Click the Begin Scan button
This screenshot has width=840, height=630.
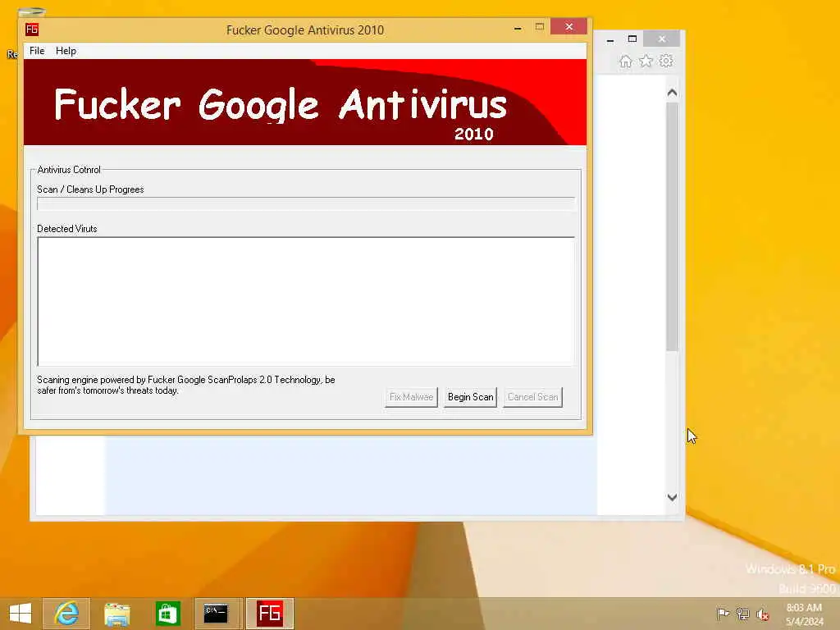(470, 397)
